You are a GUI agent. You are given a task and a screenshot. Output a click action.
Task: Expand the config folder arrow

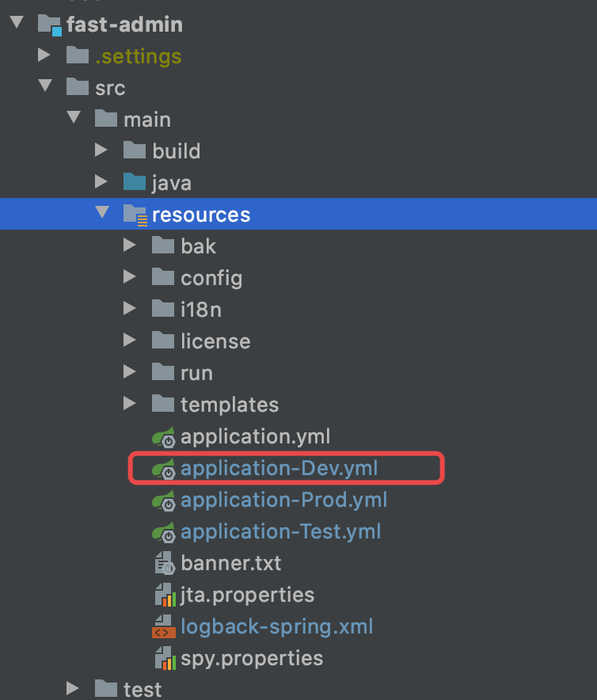(130, 277)
